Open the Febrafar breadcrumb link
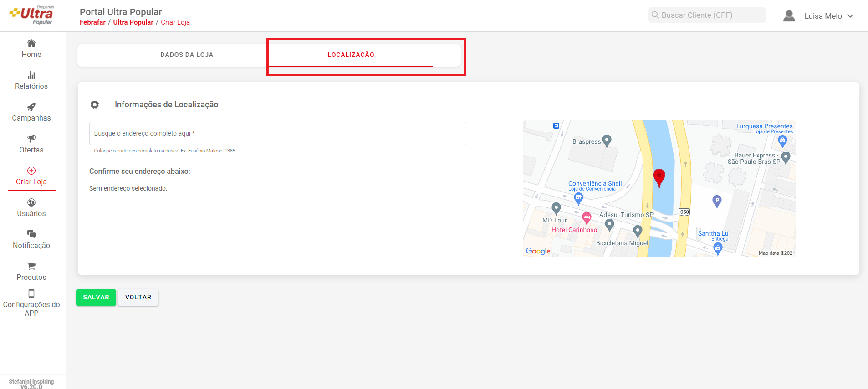Viewport: 868px width, 389px height. [x=92, y=22]
